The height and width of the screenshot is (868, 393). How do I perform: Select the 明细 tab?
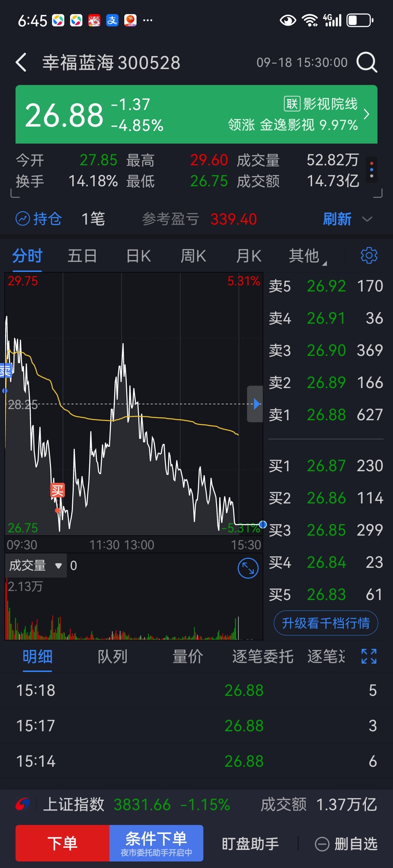[38, 656]
